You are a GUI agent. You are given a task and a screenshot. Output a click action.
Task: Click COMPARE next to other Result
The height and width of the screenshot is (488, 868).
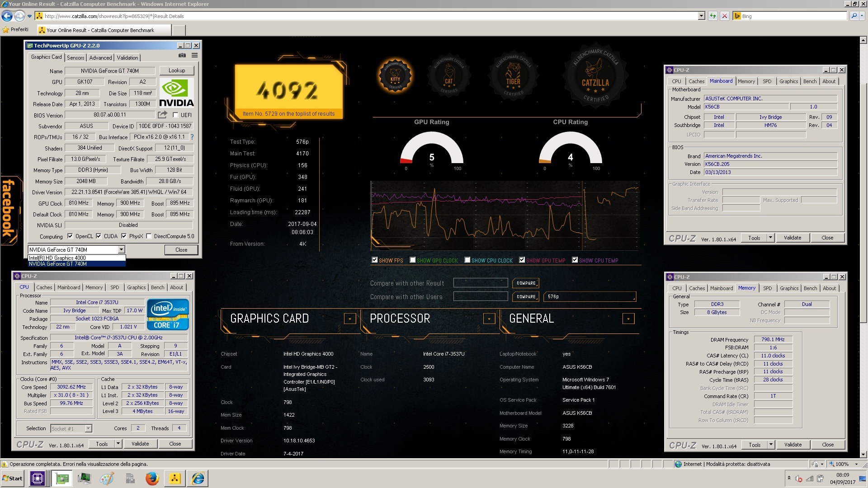(526, 283)
